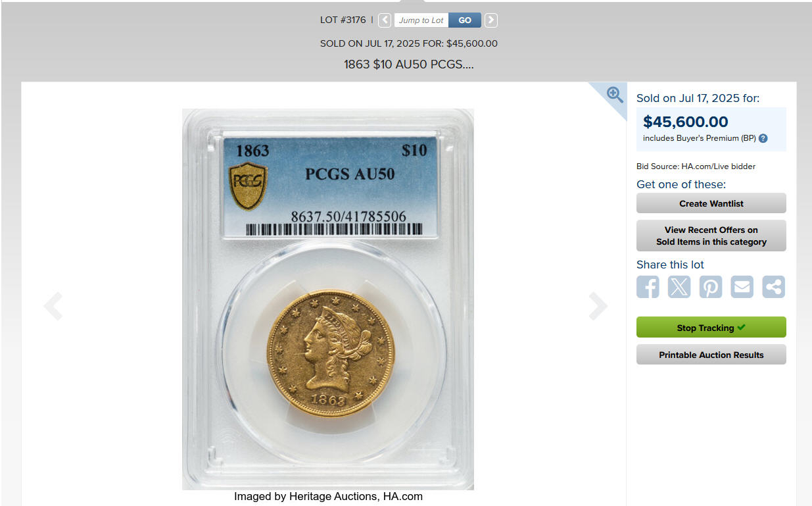The width and height of the screenshot is (812, 506).
Task: Share this lot on Facebook
Action: pyautogui.click(x=648, y=287)
